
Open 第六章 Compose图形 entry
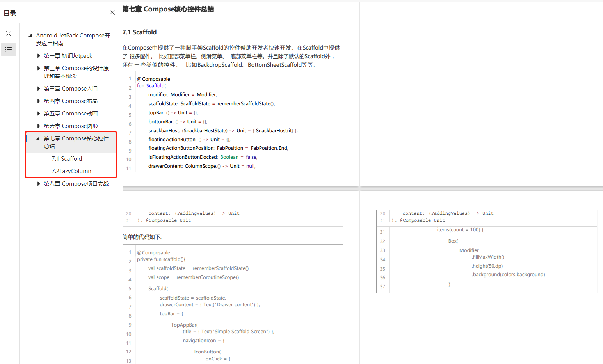coord(71,126)
